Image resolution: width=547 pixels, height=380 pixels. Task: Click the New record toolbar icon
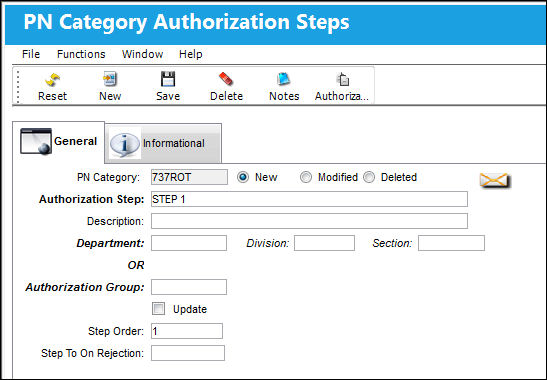tap(110, 79)
